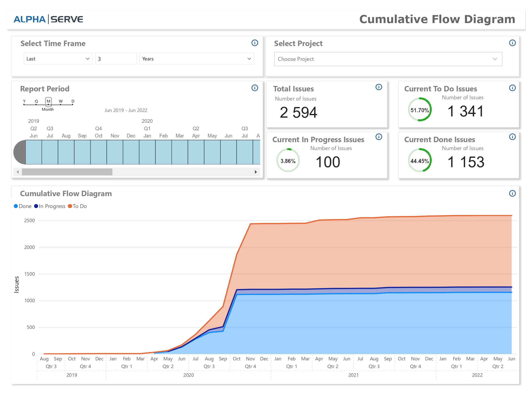Image resolution: width=532 pixels, height=403 pixels.
Task: Open the Years unit dropdown
Action: click(196, 59)
